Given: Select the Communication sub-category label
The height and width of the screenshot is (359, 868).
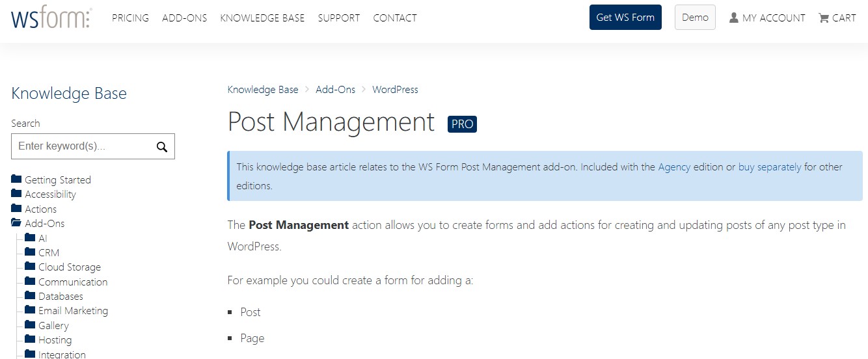Looking at the screenshot, I should [73, 282].
